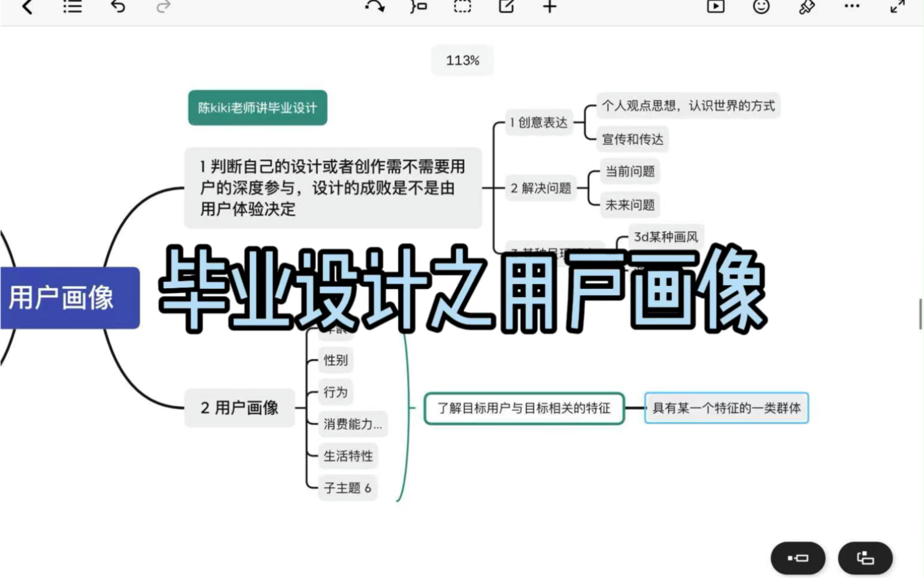Select the 子主题 6 subtopic
The height and width of the screenshot is (578, 924).
click(348, 488)
